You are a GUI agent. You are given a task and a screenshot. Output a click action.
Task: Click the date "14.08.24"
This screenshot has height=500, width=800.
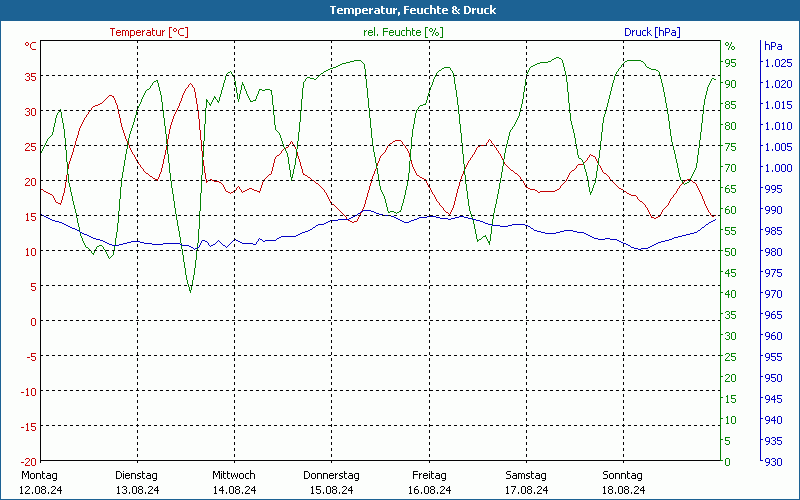(x=235, y=490)
